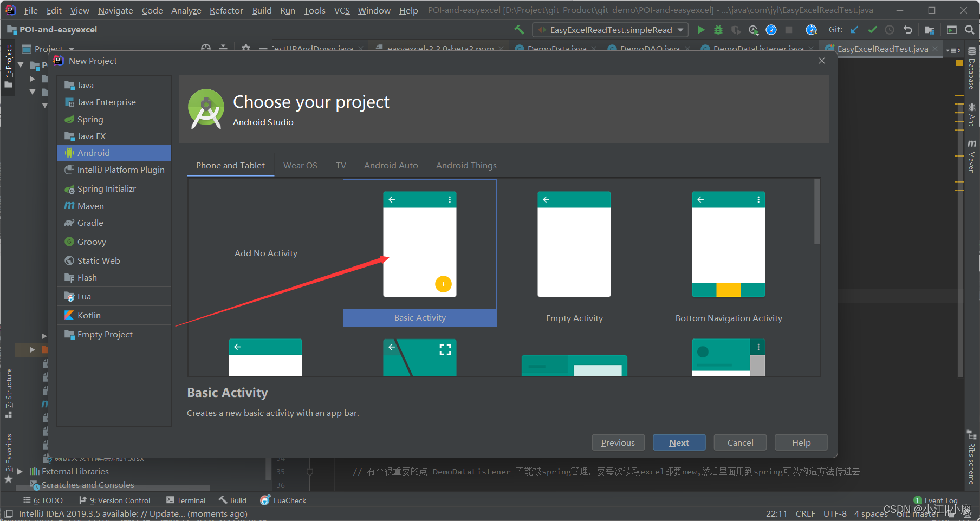Show hidden editor tabs list
Image resolution: width=980 pixels, height=521 pixels.
tap(953, 49)
